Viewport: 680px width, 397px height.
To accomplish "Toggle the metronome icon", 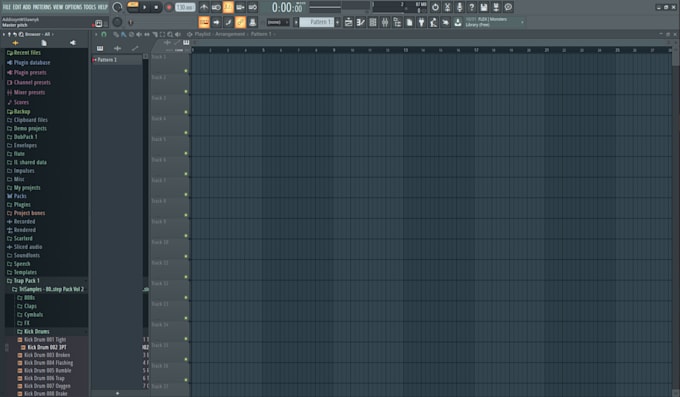I will [203, 7].
